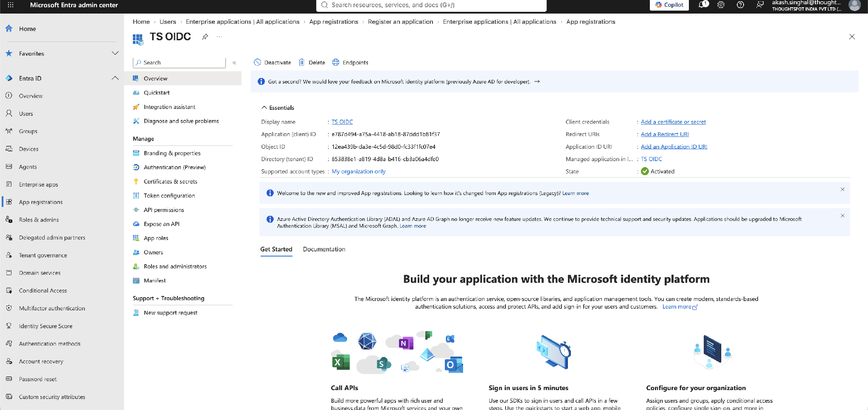Click Add an Application ID URI
This screenshot has height=410, width=868.
(674, 147)
